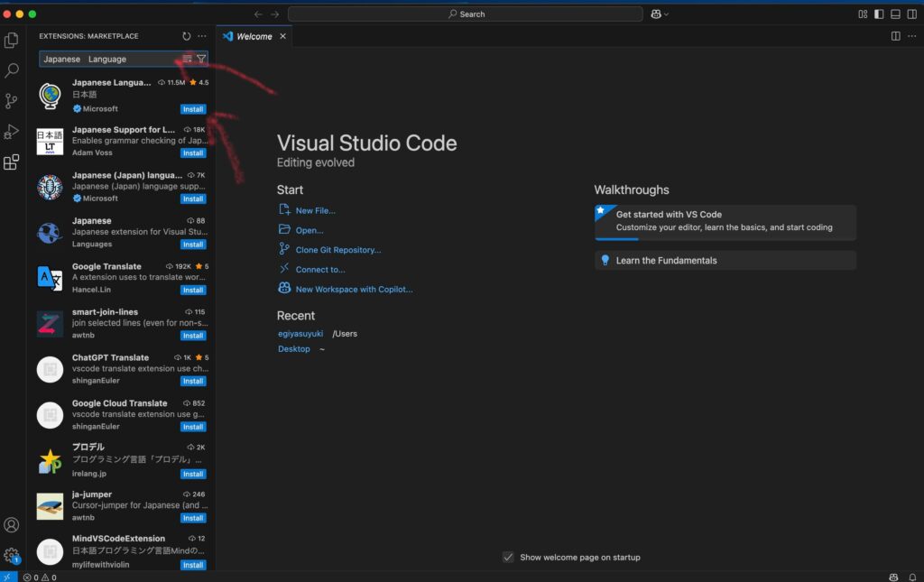Click the Adam Voss publisher name
The width and height of the screenshot is (924, 582).
[92, 152]
